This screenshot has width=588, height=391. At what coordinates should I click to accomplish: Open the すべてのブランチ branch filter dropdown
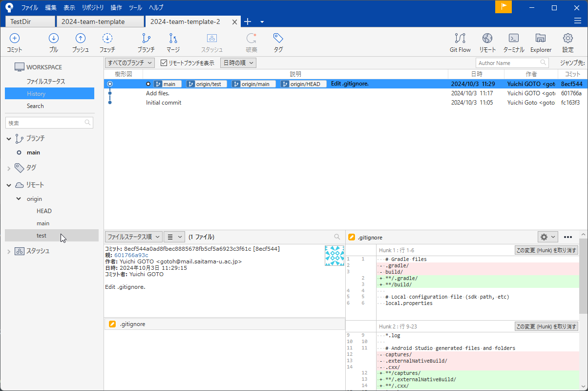click(130, 63)
